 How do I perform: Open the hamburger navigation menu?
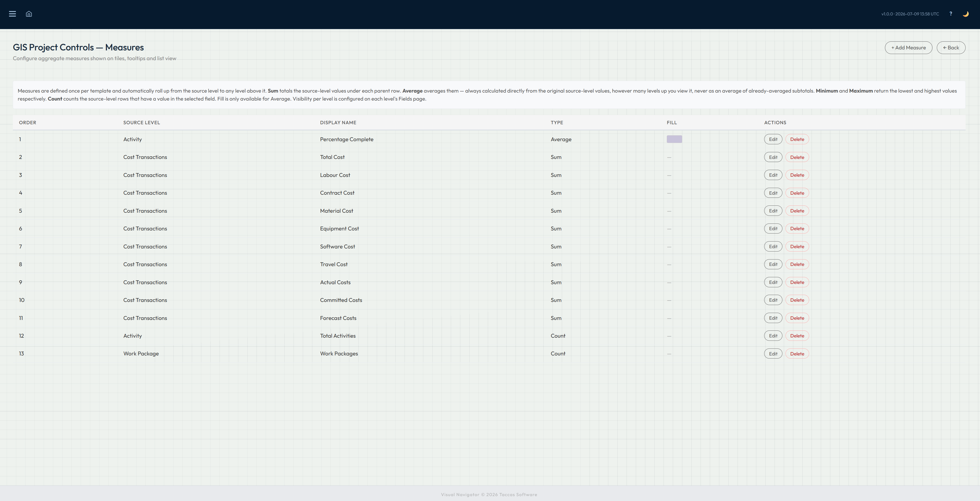pyautogui.click(x=13, y=14)
